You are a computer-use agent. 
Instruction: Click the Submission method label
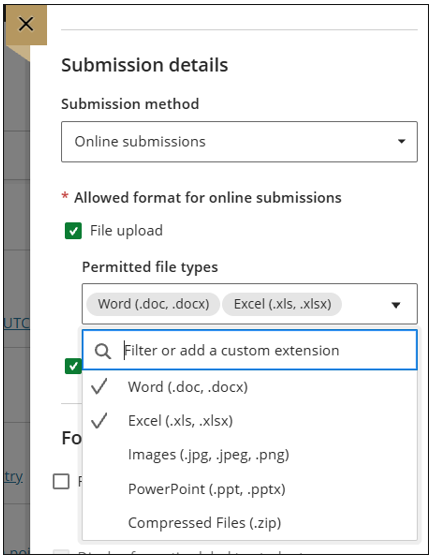coord(130,104)
